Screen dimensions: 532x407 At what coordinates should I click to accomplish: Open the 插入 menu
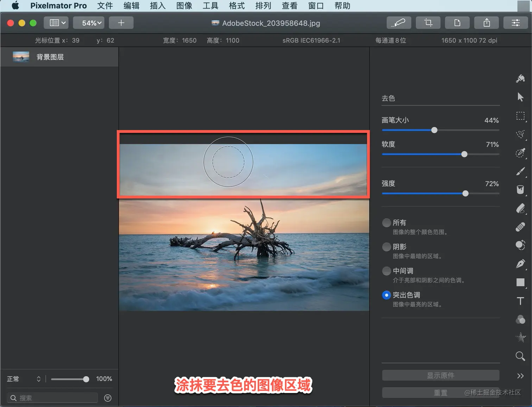pos(158,6)
